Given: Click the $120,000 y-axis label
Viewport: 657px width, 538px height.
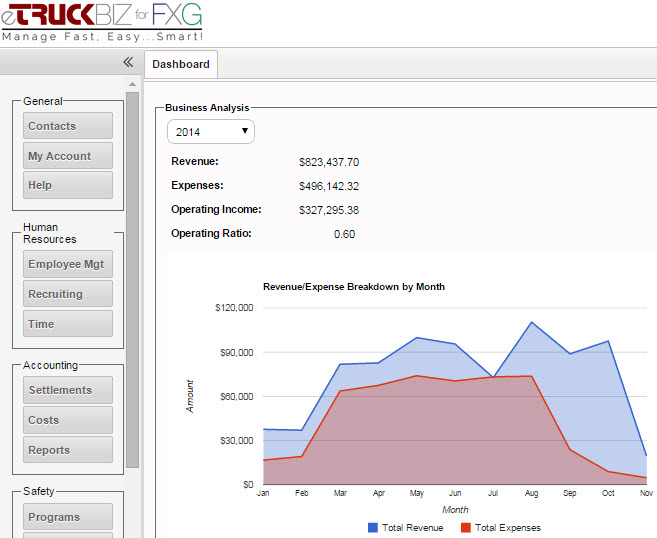Looking at the screenshot, I should point(234,308).
